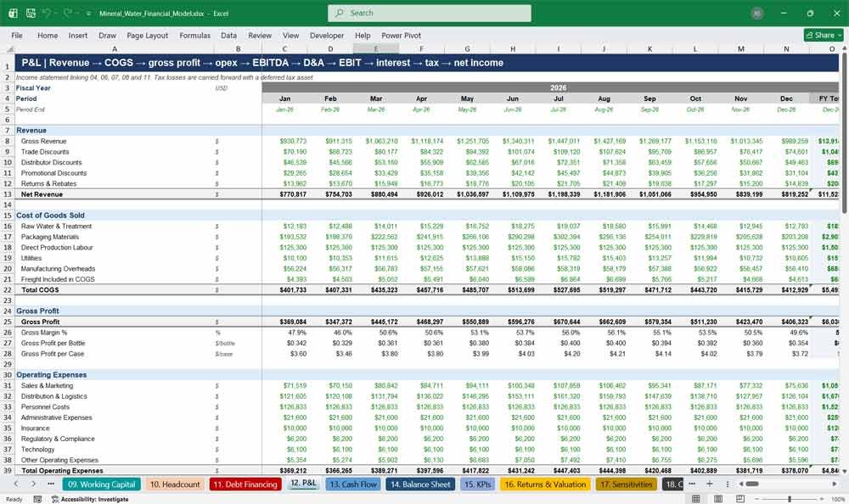Switch to Page Layout view icon
The height and width of the screenshot is (504, 849).
point(718,499)
